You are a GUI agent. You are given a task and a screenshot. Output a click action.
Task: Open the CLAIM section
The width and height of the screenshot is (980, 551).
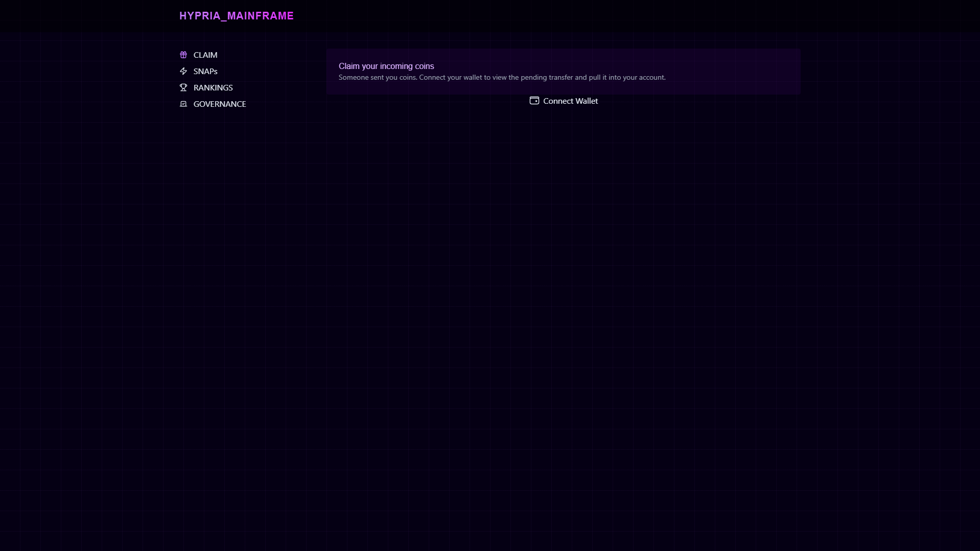(205, 55)
